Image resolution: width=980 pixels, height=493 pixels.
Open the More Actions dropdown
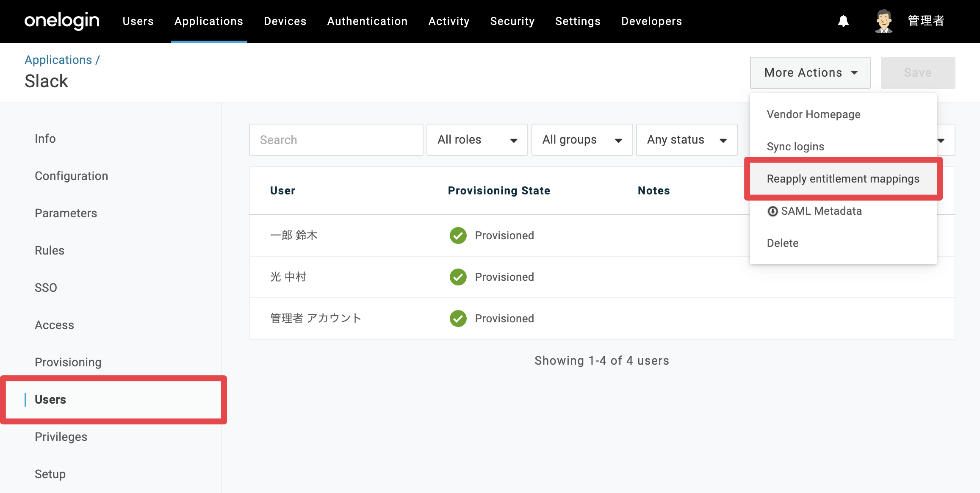click(810, 73)
